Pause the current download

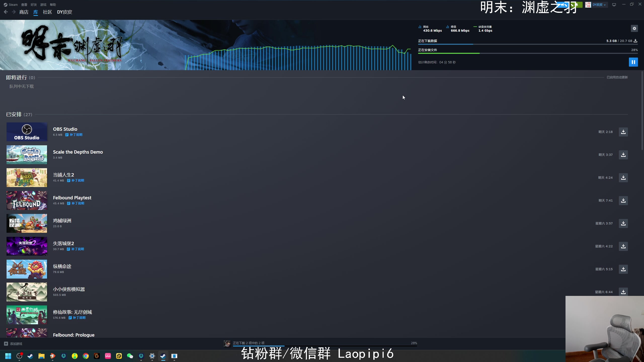[x=633, y=62]
